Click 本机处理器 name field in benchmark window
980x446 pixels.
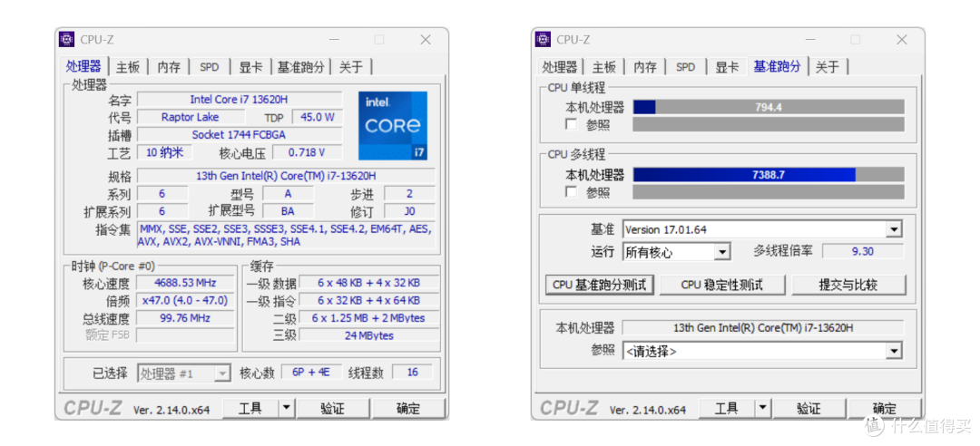(x=762, y=327)
